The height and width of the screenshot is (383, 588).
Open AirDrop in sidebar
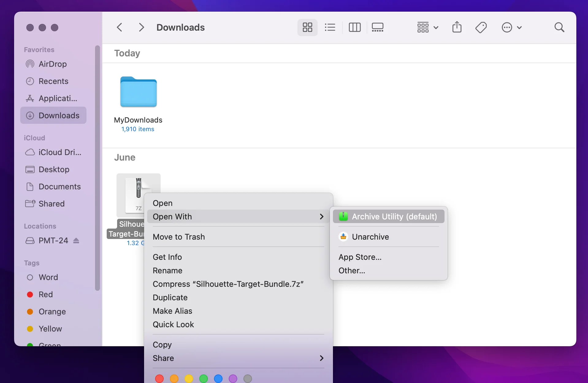click(x=53, y=64)
